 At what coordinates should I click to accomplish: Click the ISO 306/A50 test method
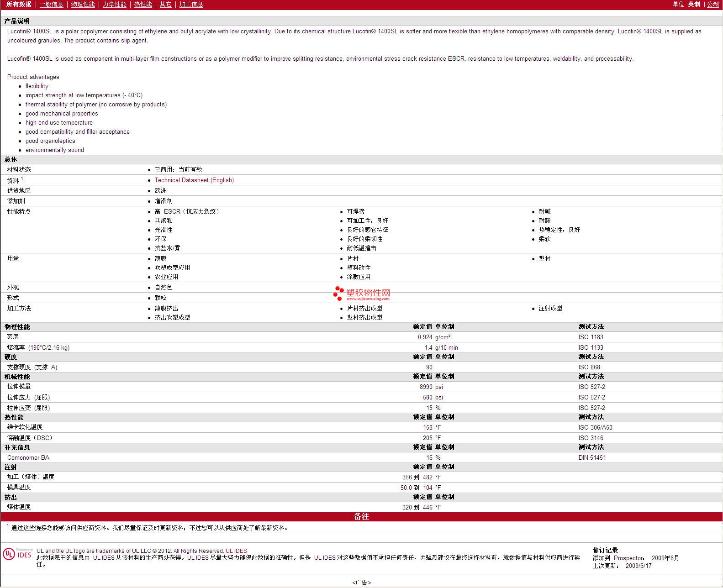click(595, 427)
